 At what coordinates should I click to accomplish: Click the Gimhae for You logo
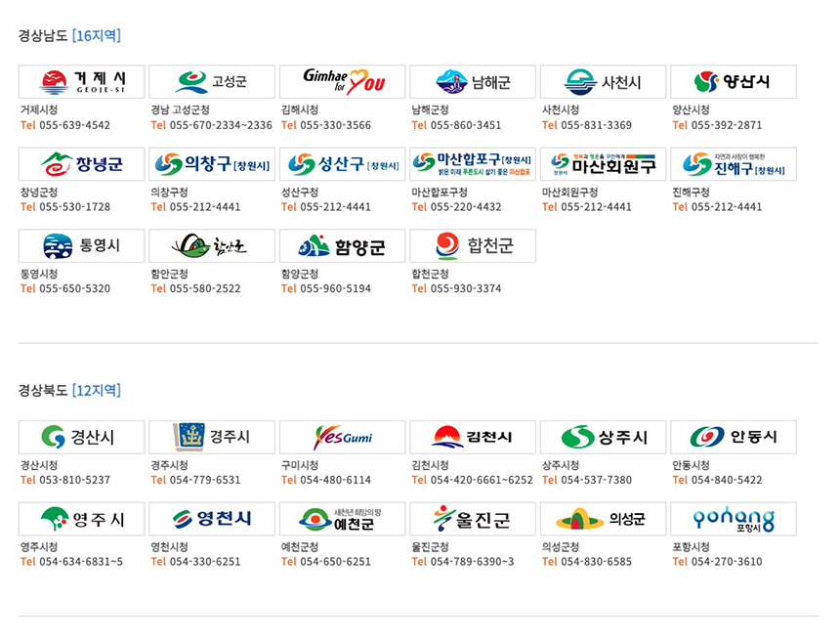pyautogui.click(x=342, y=82)
